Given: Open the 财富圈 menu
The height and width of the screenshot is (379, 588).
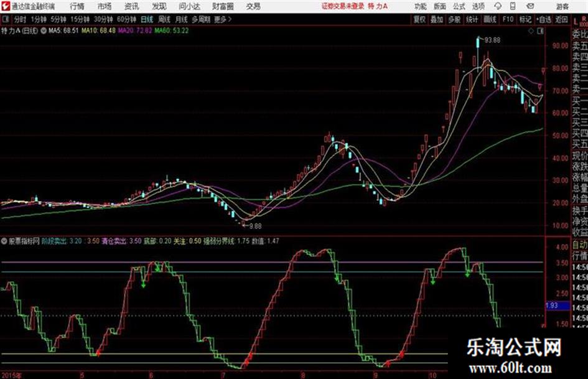Looking at the screenshot, I should pyautogui.click(x=223, y=6).
